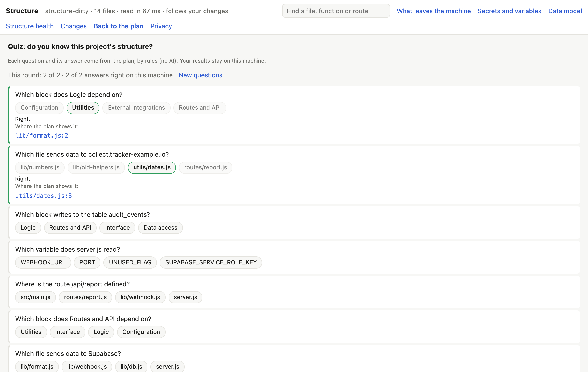Pick WEBHOOK_URL variable answer
This screenshot has width=588, height=372.
[x=43, y=262]
